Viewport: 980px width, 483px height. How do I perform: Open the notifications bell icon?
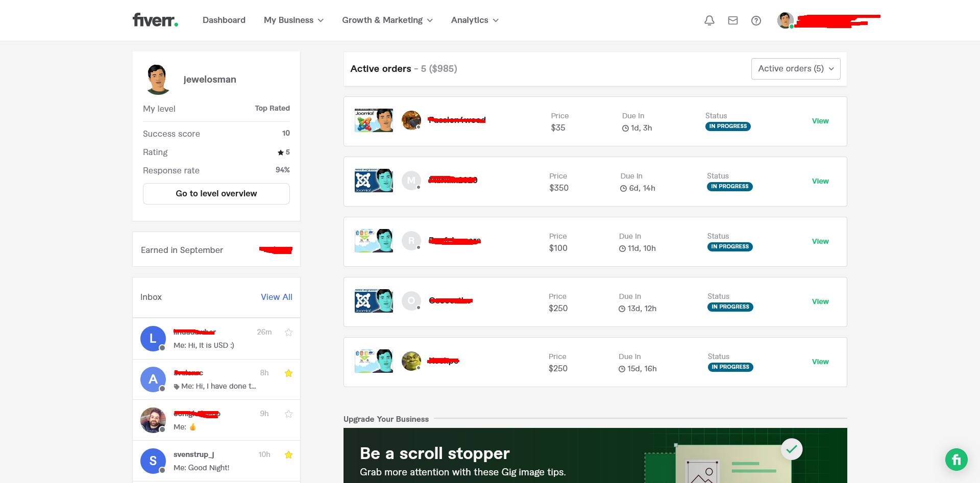coord(709,20)
